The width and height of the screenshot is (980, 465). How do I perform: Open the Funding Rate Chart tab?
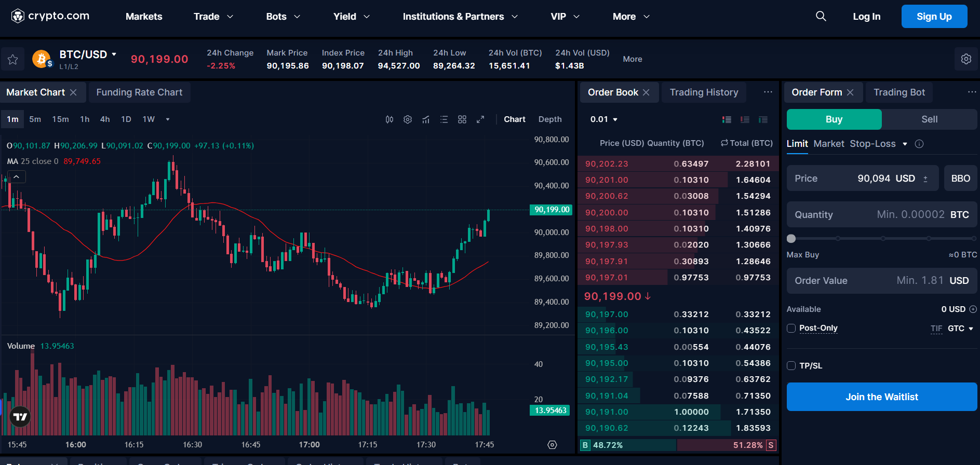[139, 92]
